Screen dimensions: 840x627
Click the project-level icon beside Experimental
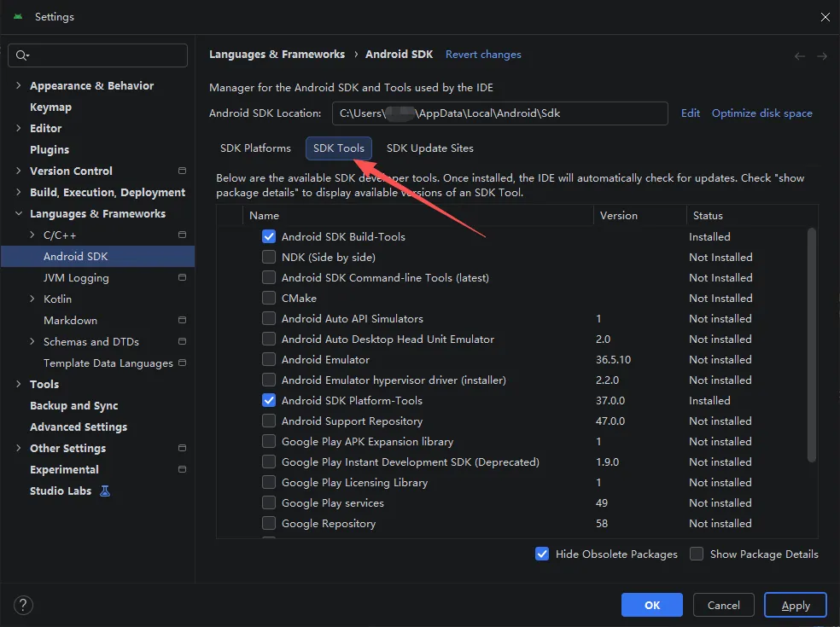(x=182, y=470)
